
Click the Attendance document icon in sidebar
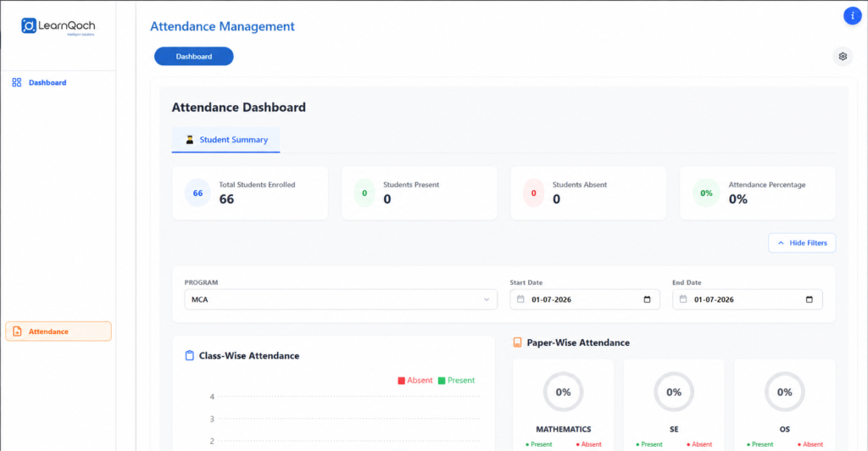(x=17, y=331)
